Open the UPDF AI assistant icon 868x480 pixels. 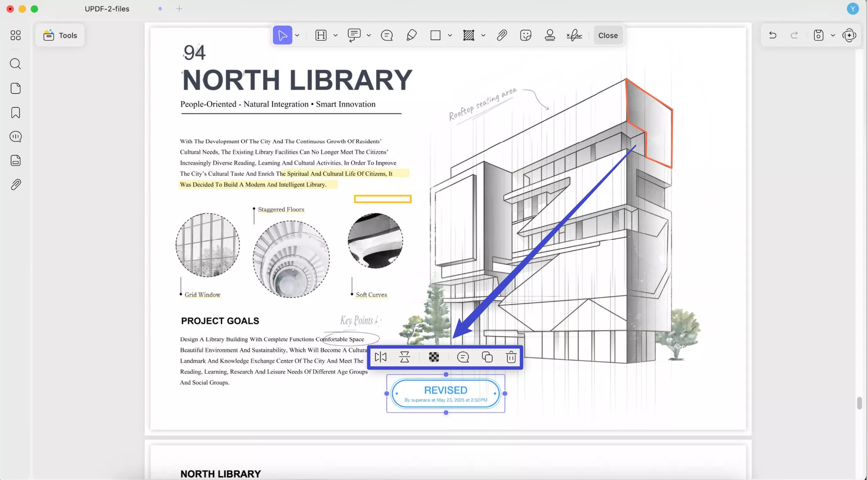coord(849,35)
